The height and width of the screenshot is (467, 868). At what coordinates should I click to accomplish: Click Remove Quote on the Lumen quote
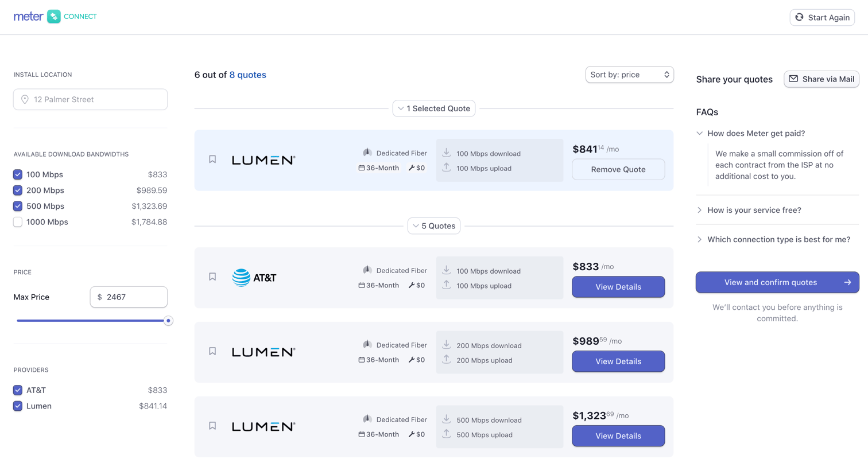(x=618, y=169)
